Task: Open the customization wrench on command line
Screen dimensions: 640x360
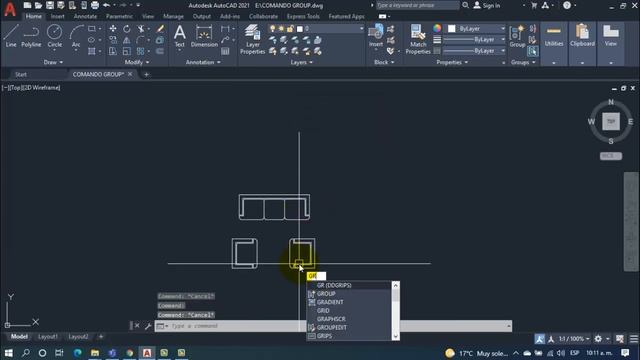Action: [x=148, y=326]
